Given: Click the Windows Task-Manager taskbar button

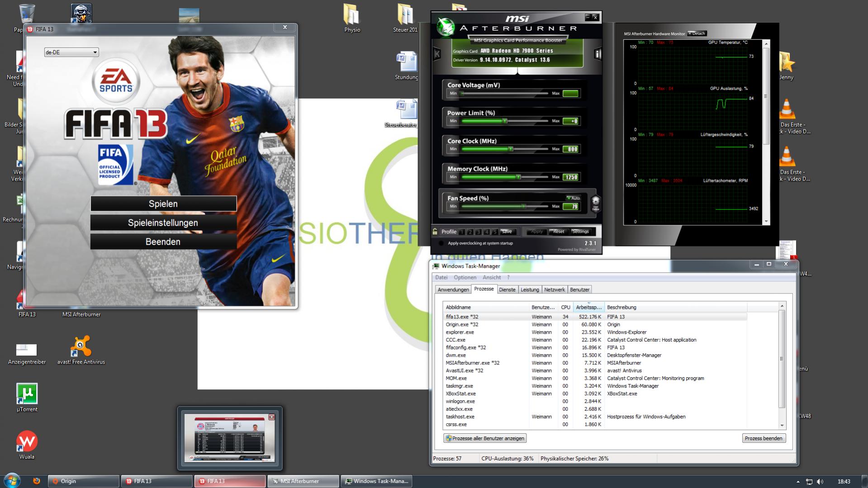Looking at the screenshot, I should [x=377, y=481].
